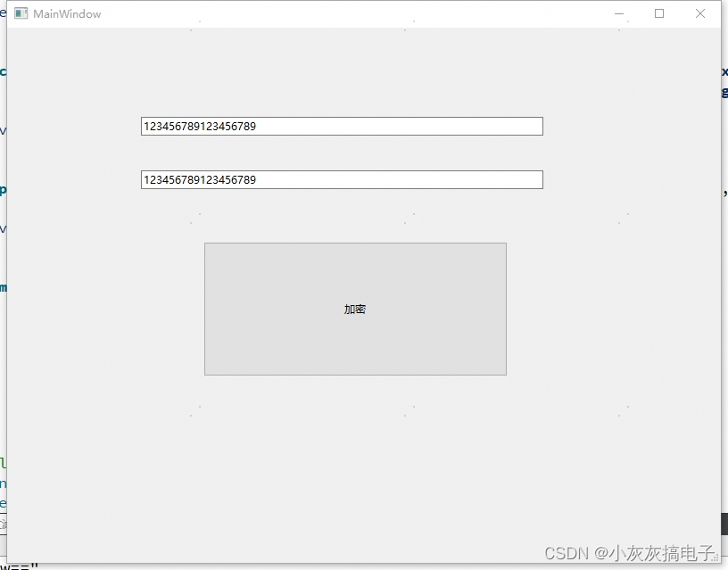728x570 pixels.
Task: Click the narrow editor strip along the left edge
Action: (x=3, y=375)
